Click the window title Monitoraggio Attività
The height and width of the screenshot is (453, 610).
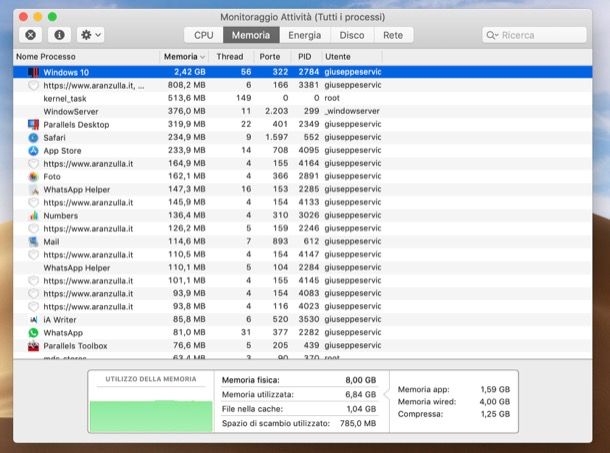pos(303,17)
